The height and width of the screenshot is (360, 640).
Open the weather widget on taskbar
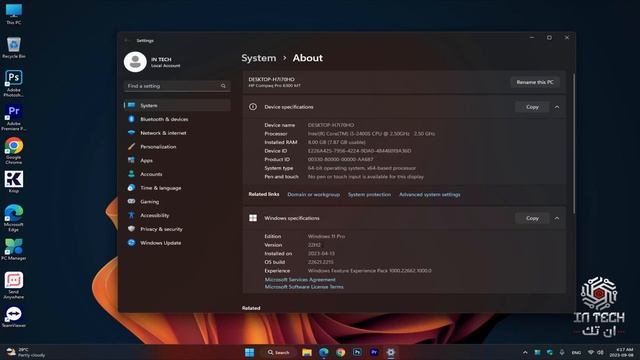(26, 352)
